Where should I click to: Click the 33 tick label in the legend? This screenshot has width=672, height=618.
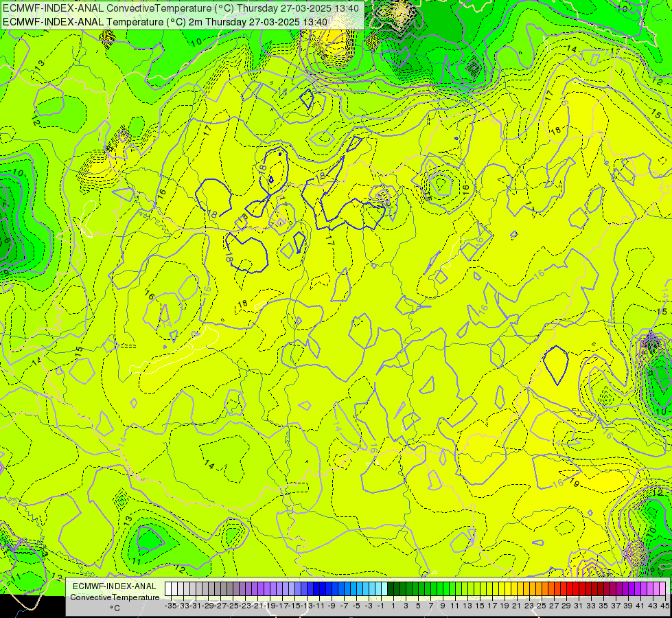591,606
